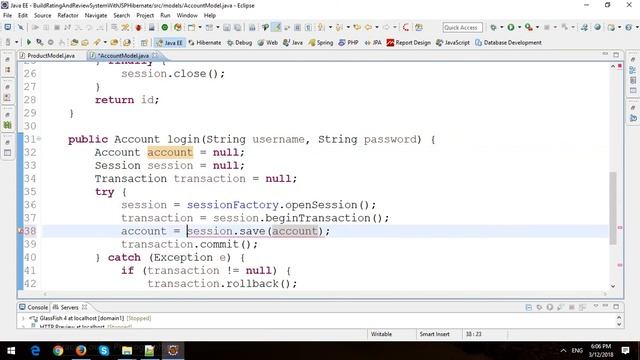Click the editor vertical scrollbar thumb
Screen dimensions: 640x360
point(613,208)
